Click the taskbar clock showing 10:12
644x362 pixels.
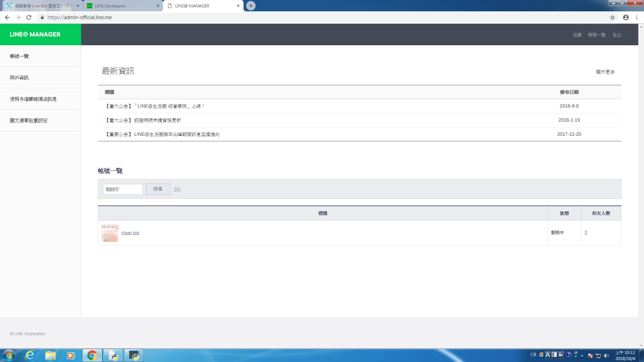pos(625,356)
